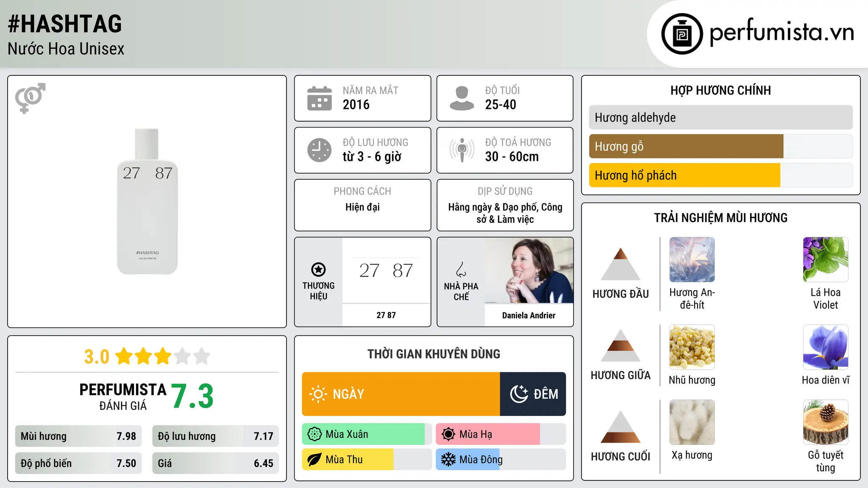Screen dimensions: 868x488
Task: Click the green Perfumista score '7.3'
Action: [x=192, y=396]
